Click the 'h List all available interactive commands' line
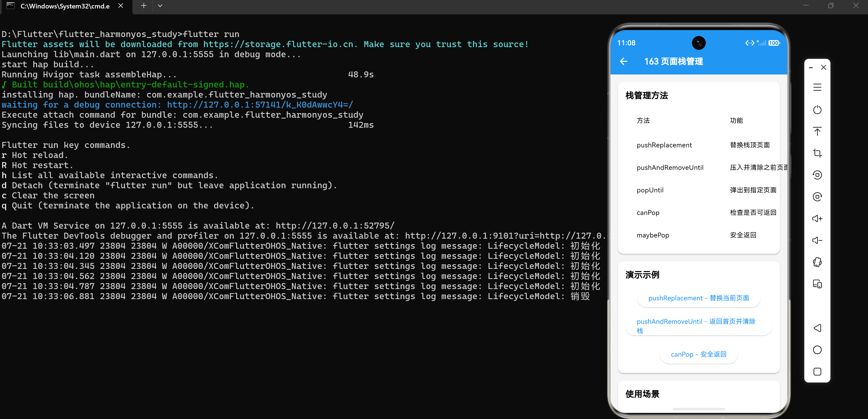 click(110, 175)
